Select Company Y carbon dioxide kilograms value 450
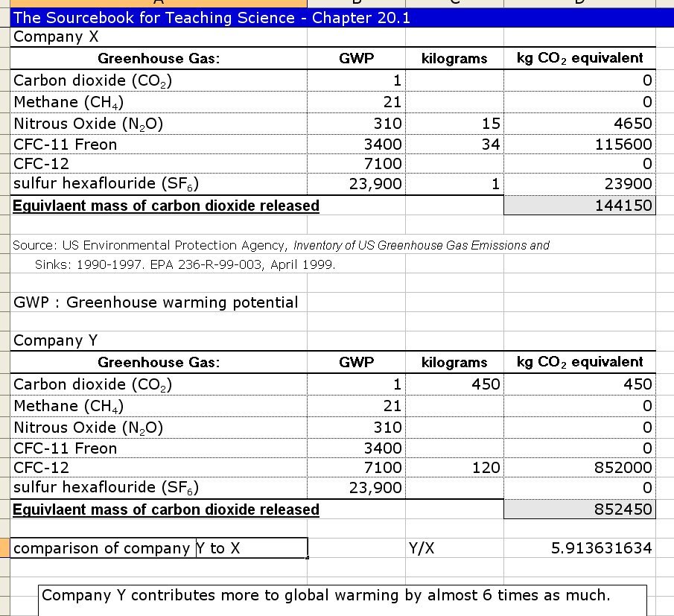Viewport: 674px width, 616px height. coord(454,384)
